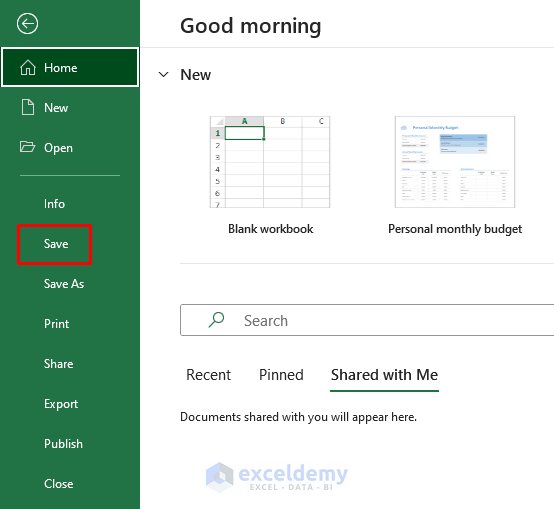Click the Home house icon
Screen dimensions: 554x509
pos(28,67)
